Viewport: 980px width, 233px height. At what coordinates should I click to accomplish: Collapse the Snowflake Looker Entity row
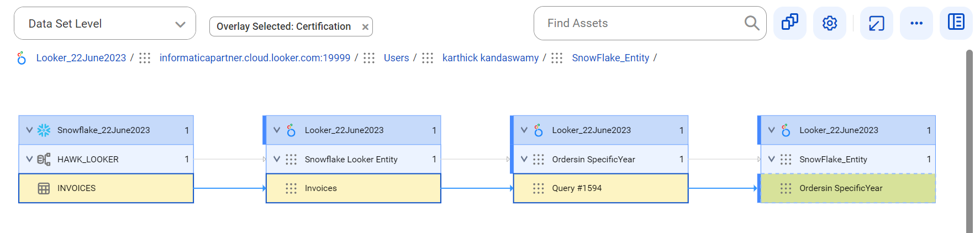(x=277, y=159)
